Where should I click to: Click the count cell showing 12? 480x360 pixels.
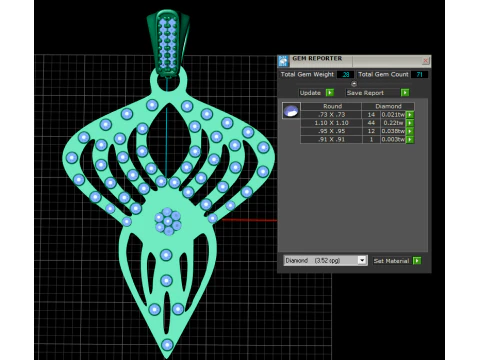(x=371, y=131)
